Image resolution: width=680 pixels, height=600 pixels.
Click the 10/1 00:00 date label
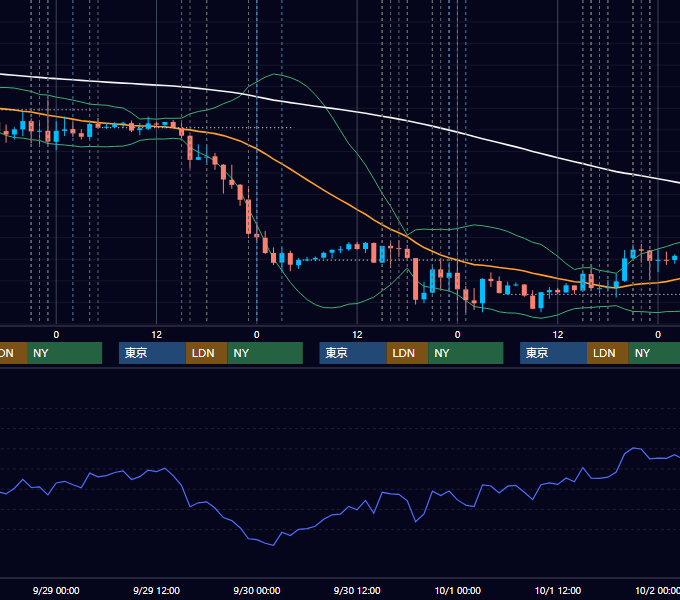458,590
